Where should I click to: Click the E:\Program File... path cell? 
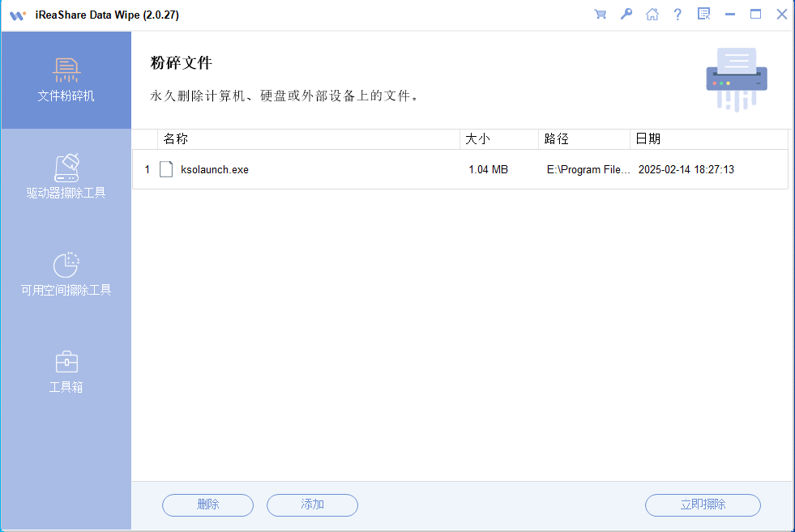pos(588,170)
